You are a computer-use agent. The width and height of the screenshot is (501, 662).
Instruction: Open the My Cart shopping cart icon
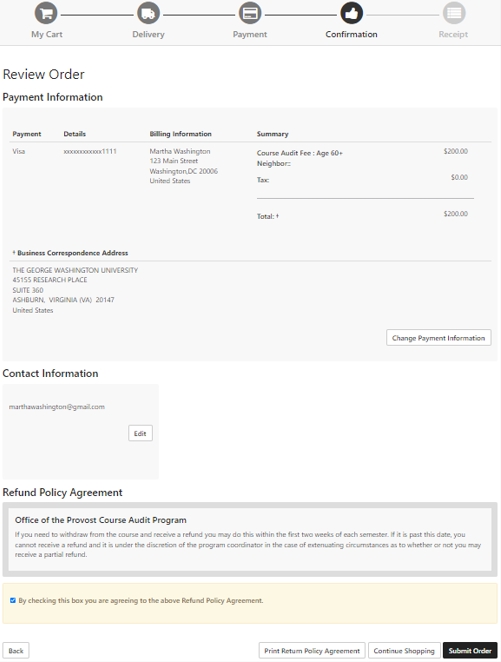coord(46,14)
